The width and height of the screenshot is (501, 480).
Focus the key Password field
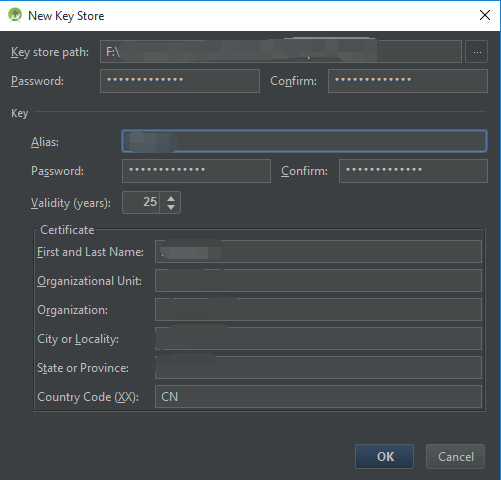[196, 171]
